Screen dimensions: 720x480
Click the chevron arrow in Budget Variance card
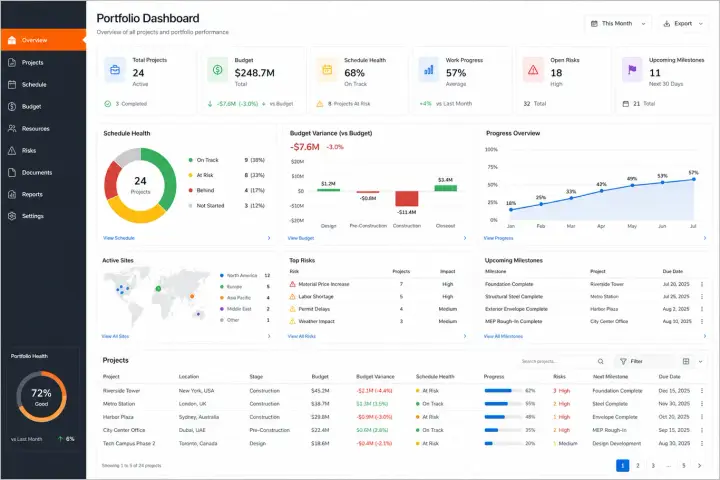(x=465, y=238)
